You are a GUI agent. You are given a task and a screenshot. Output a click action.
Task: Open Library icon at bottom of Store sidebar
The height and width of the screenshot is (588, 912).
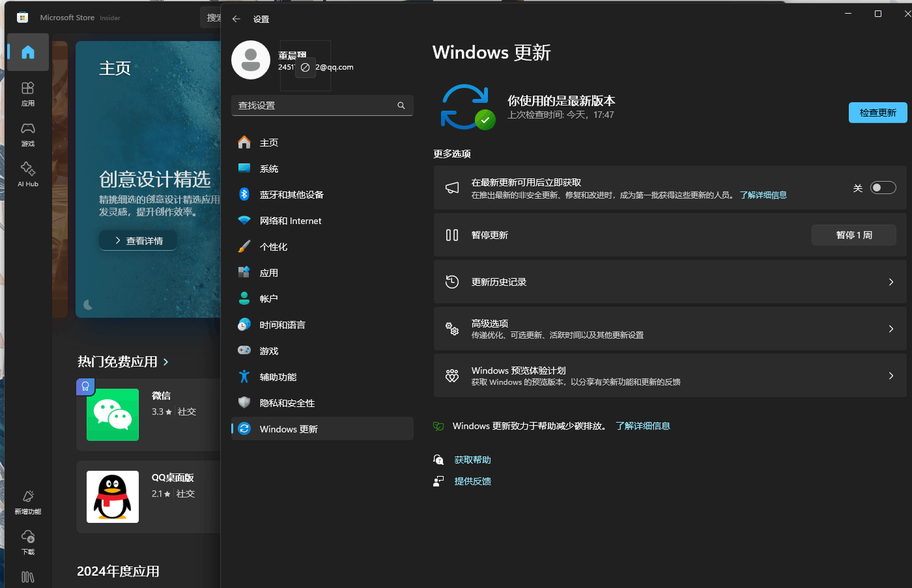point(28,577)
